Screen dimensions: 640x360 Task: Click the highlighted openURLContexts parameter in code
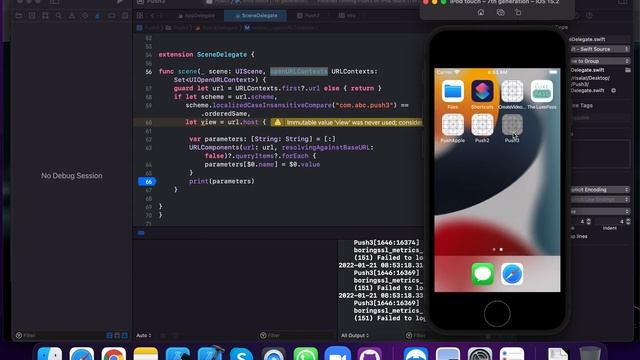pyautogui.click(x=299, y=71)
